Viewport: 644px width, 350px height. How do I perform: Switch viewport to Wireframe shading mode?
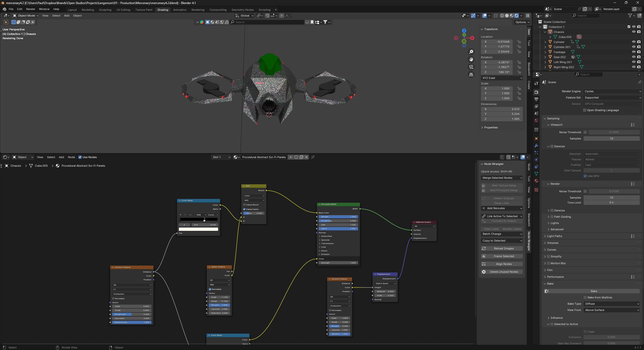tap(502, 16)
